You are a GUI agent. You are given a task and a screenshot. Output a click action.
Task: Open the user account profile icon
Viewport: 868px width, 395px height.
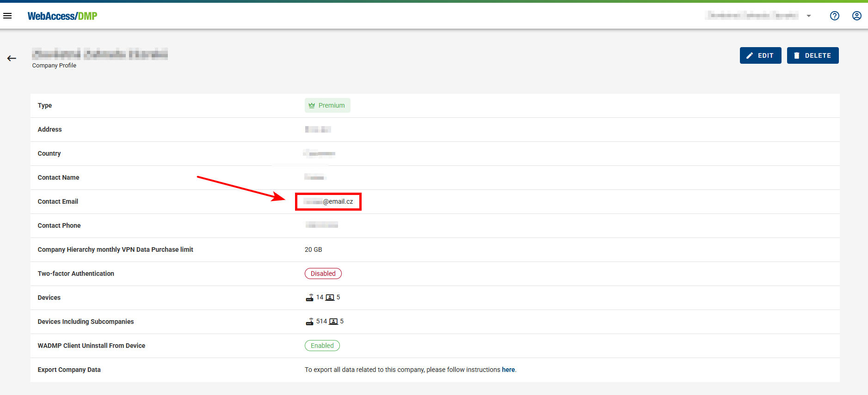coord(856,16)
